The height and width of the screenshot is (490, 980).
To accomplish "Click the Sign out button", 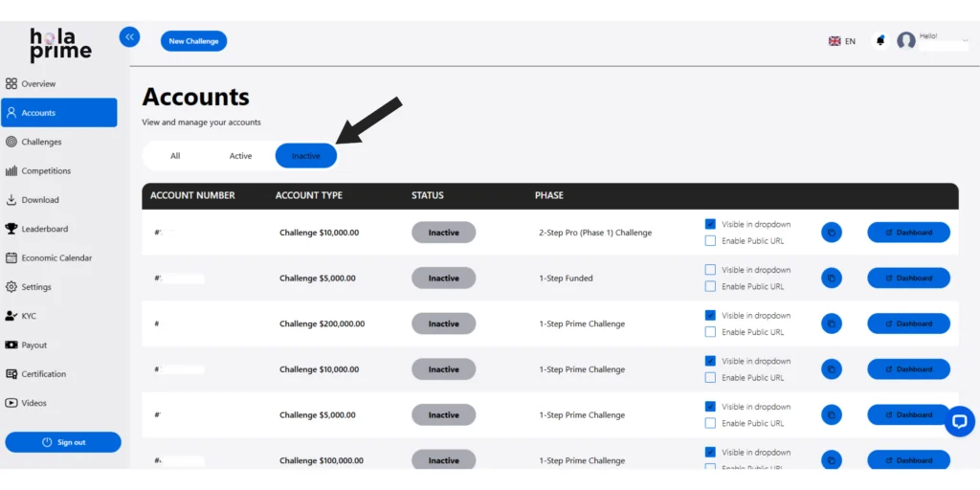I will pos(63,442).
